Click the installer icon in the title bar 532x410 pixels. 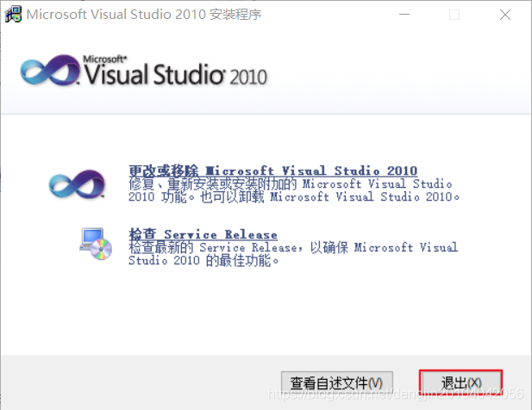(x=13, y=15)
